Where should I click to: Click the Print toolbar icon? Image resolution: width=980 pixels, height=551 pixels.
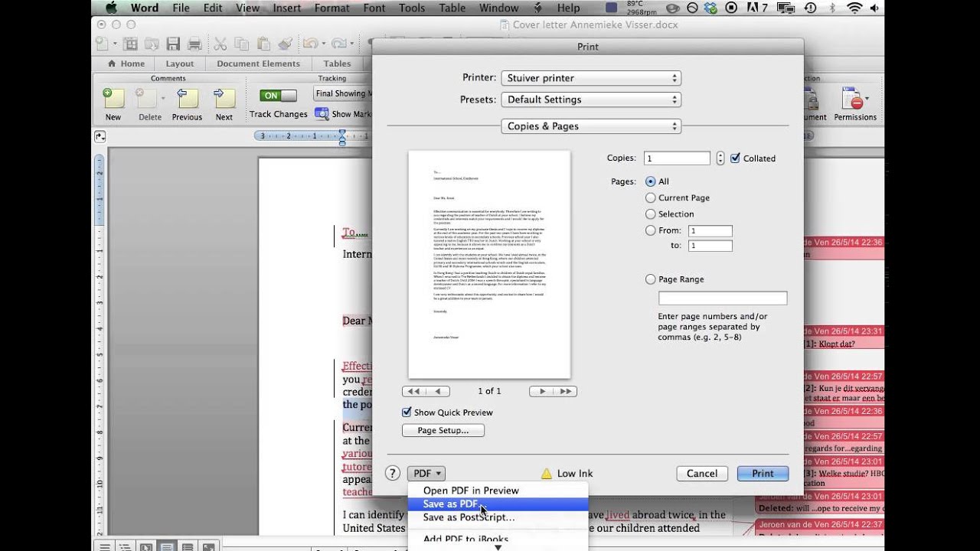194,44
